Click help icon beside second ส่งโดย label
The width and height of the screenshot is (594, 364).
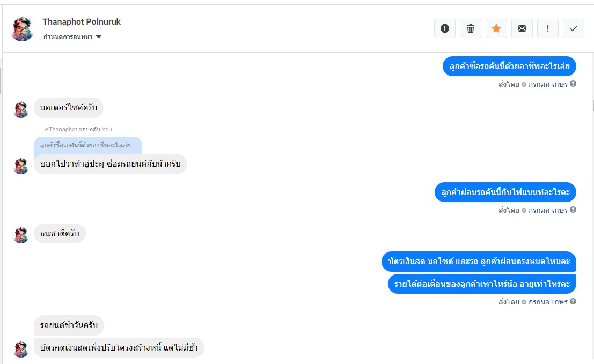point(573,210)
